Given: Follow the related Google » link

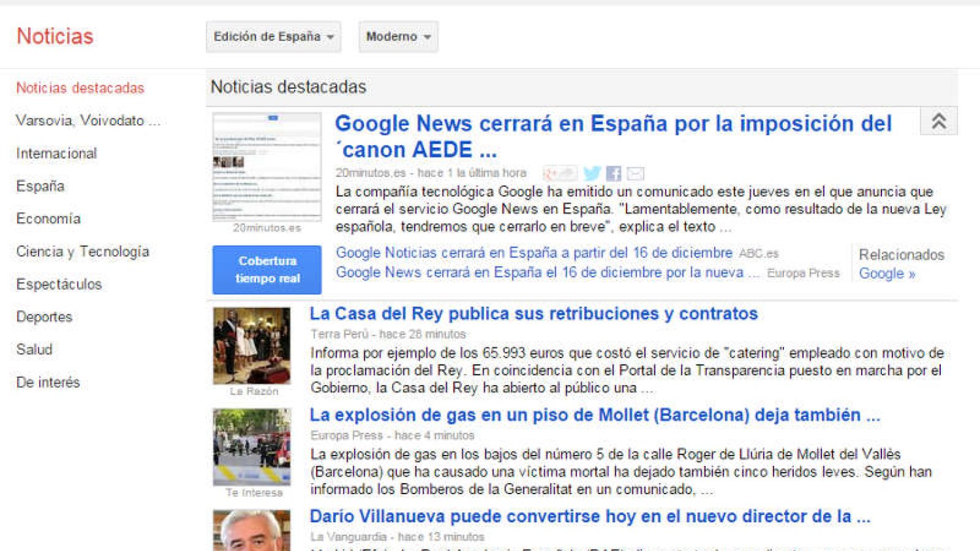Looking at the screenshot, I should (x=887, y=274).
